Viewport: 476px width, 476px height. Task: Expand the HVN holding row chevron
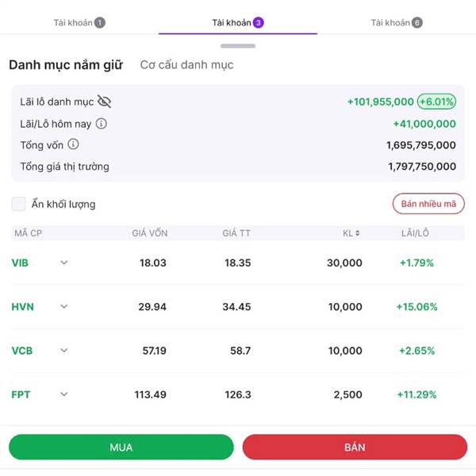(x=64, y=306)
